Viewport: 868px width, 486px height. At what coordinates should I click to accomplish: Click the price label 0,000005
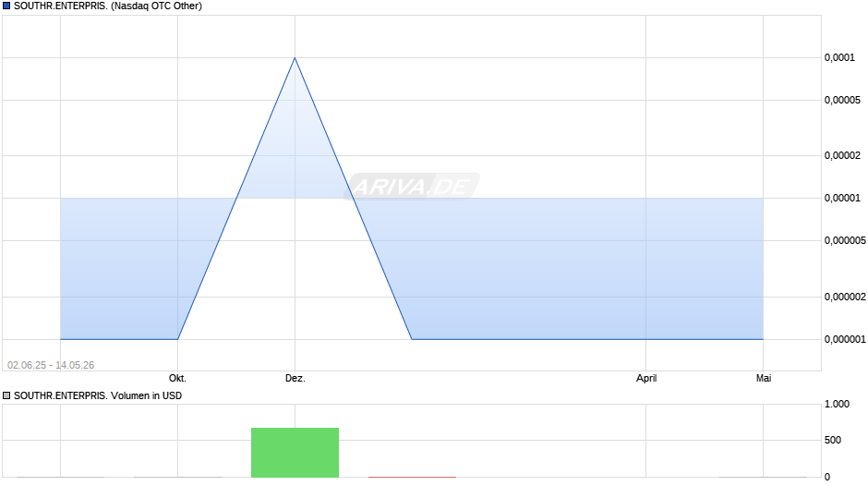click(845, 240)
